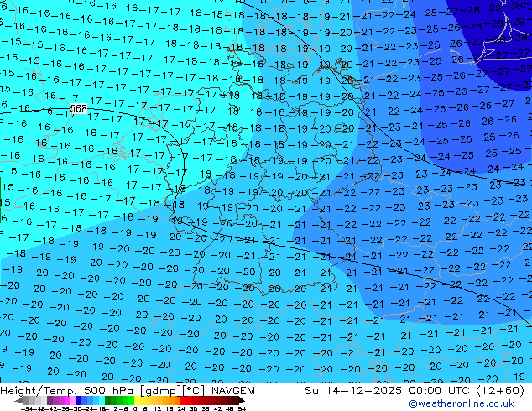Click the legend's left gray arrow end

(19, 400)
